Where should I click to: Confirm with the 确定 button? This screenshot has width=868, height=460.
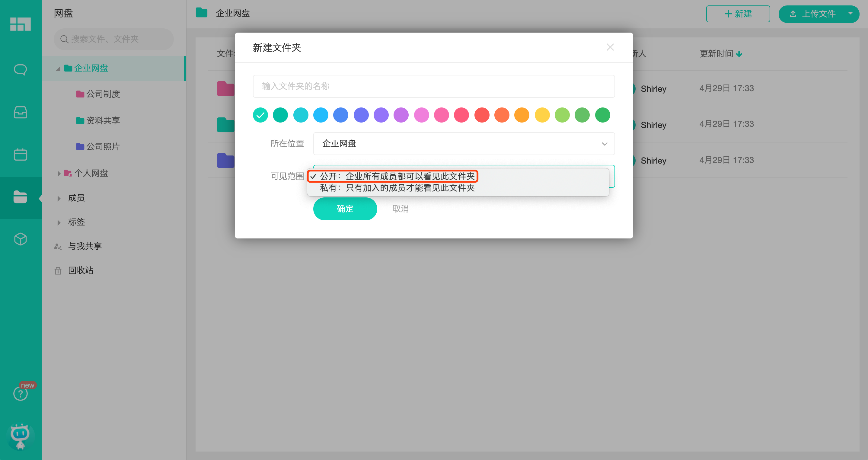345,209
